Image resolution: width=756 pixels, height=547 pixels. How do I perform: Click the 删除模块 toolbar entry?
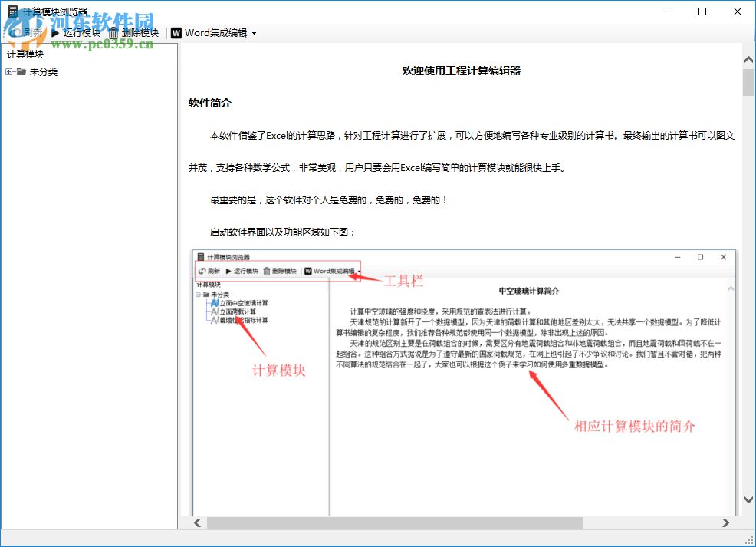140,33
